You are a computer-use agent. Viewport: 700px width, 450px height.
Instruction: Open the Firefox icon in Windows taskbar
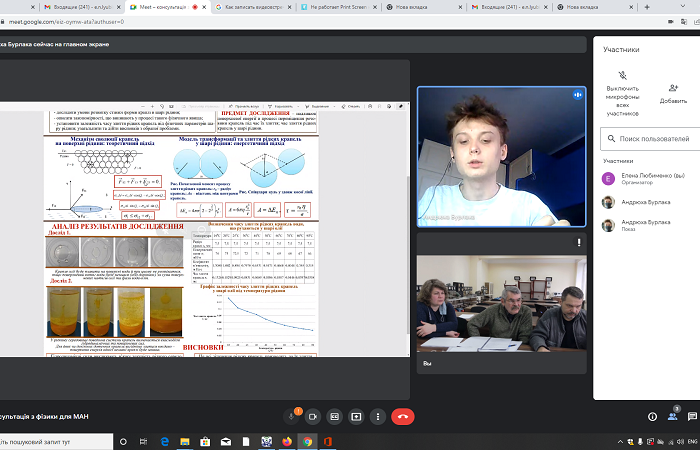285,440
